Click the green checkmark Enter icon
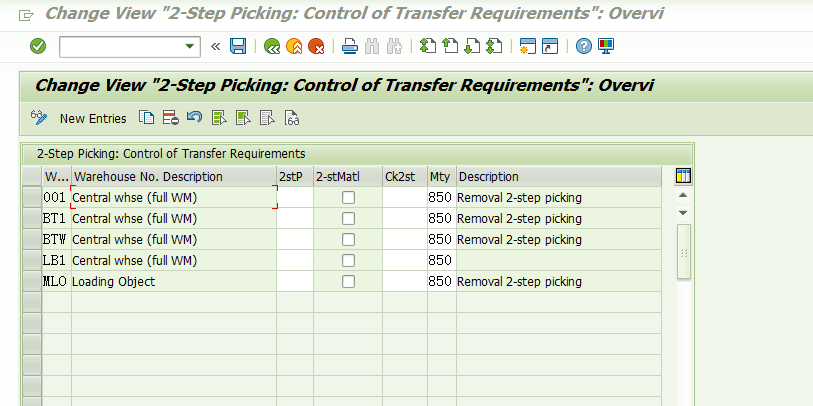Viewport: 813px width, 406px height. tap(38, 47)
